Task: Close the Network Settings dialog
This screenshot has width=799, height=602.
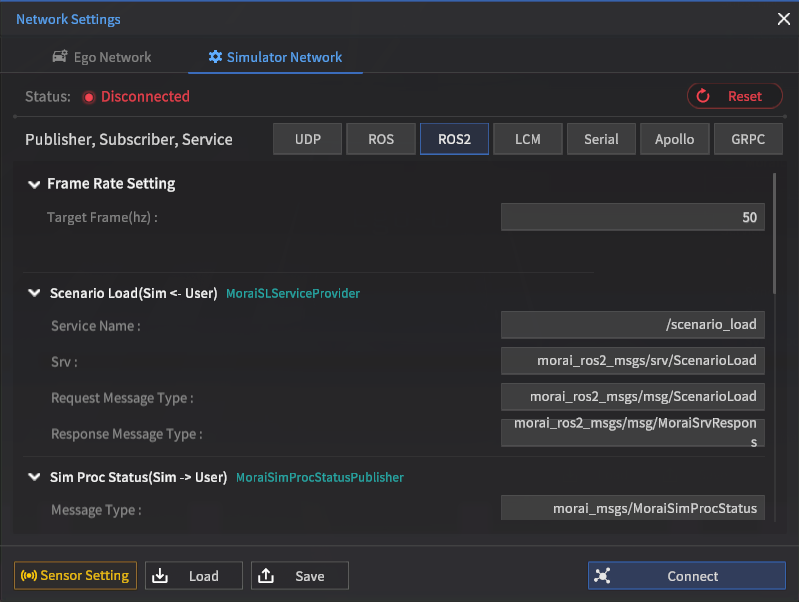Action: (783, 19)
